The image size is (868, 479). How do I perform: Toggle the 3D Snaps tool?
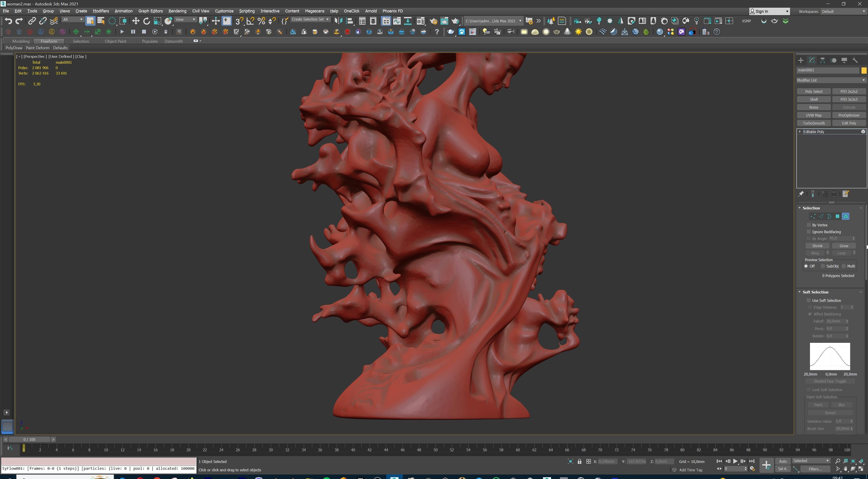pyautogui.click(x=239, y=21)
